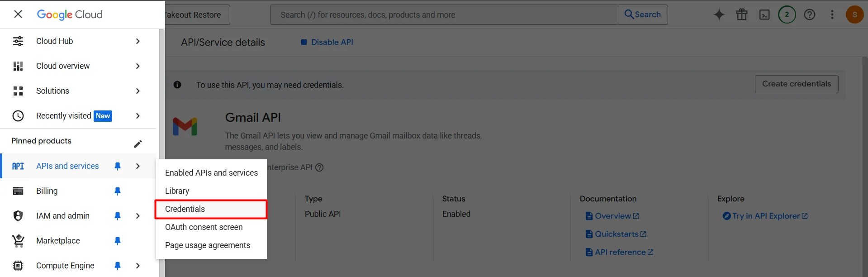
Task: Open Gemini sparkle assistant icon
Action: tap(719, 14)
